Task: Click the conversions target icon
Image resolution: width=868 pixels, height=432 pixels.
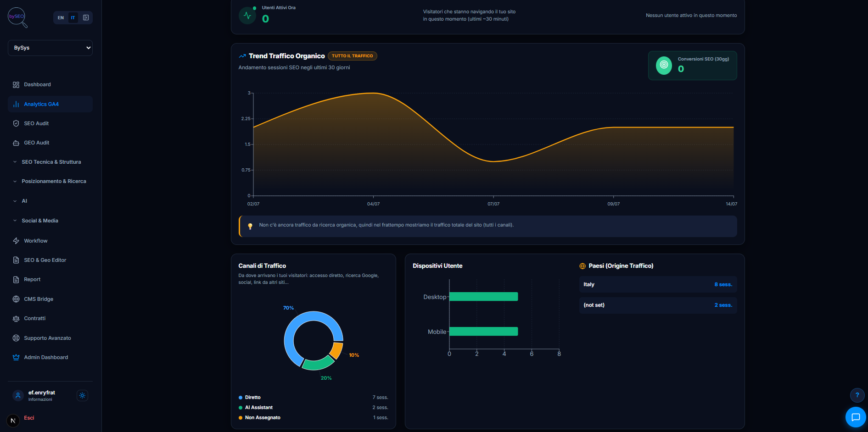Action: click(664, 65)
